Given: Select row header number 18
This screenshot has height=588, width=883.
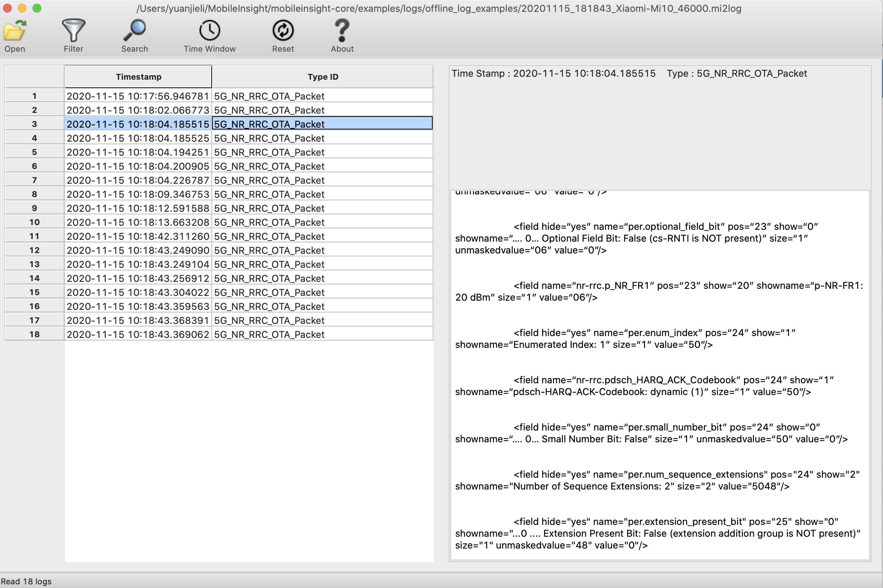Looking at the screenshot, I should (x=35, y=334).
